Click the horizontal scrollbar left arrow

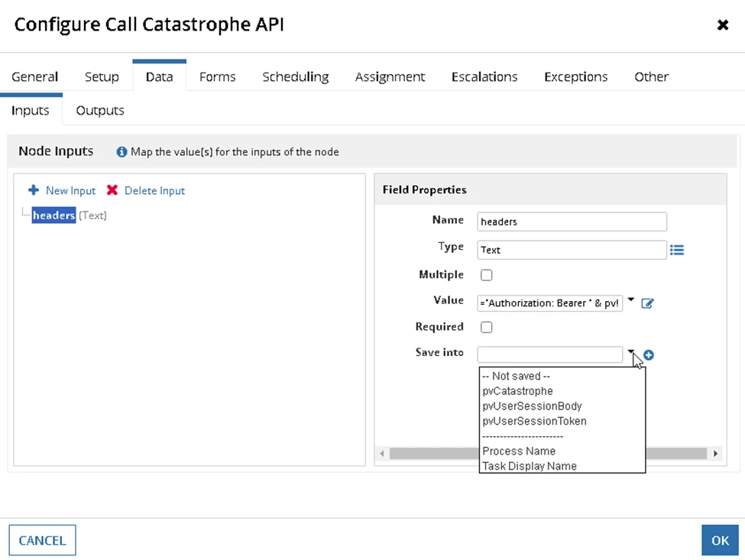pos(382,454)
